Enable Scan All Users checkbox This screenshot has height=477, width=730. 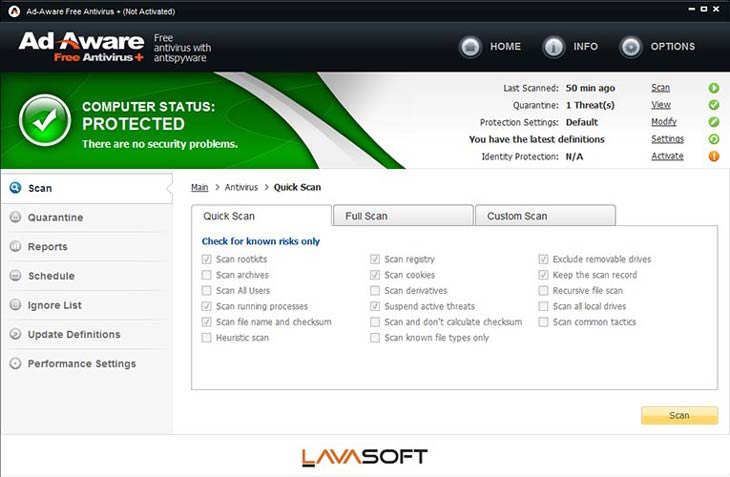[207, 290]
